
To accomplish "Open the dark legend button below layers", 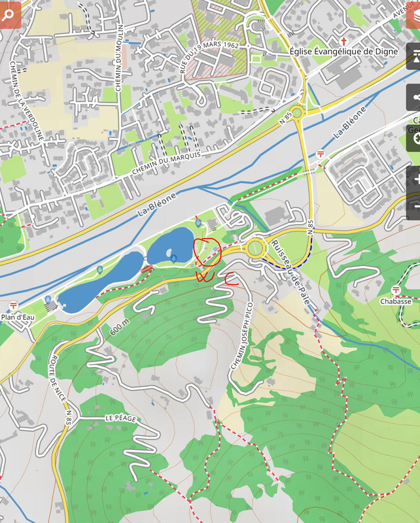I will click(414, 56).
